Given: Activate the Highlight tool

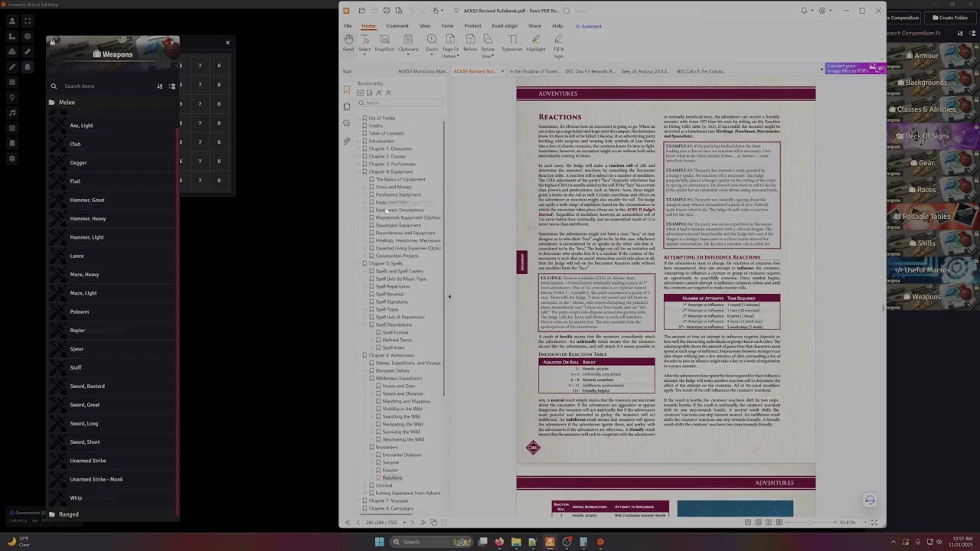Looking at the screenshot, I should coord(536,42).
